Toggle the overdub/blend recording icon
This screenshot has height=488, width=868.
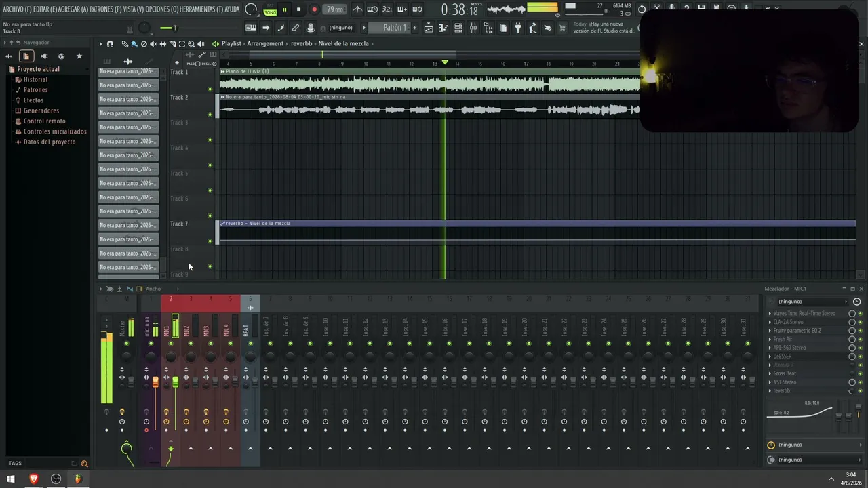pos(402,9)
